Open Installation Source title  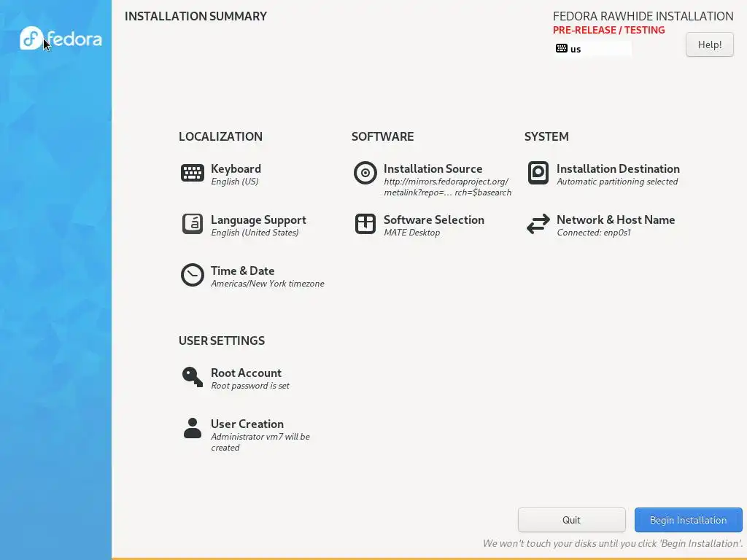click(433, 168)
